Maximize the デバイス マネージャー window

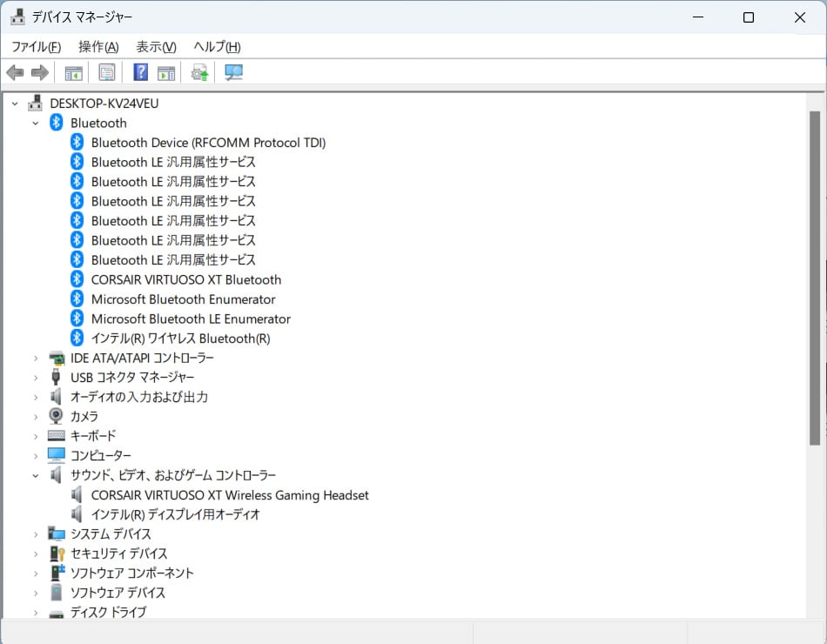pyautogui.click(x=749, y=17)
